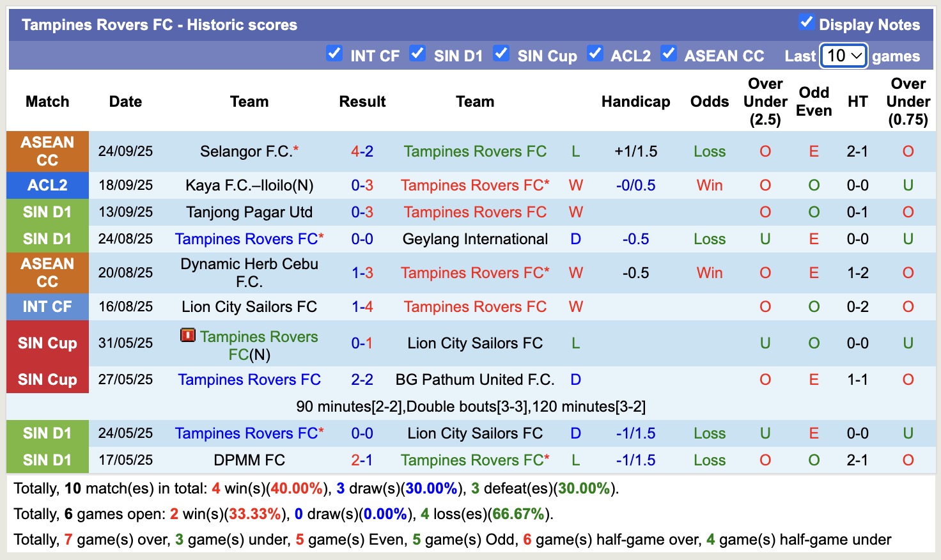941x560 pixels.
Task: Open Geylang International team link
Action: [475, 239]
